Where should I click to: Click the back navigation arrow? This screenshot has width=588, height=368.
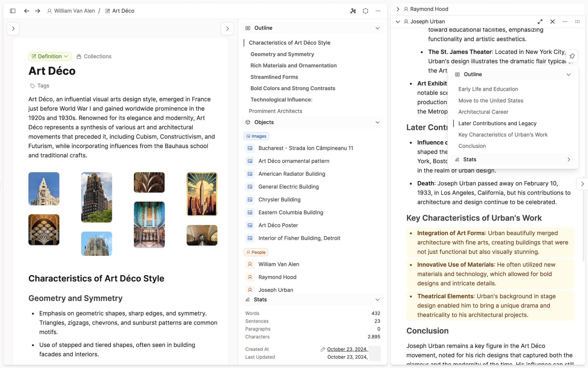click(x=26, y=11)
